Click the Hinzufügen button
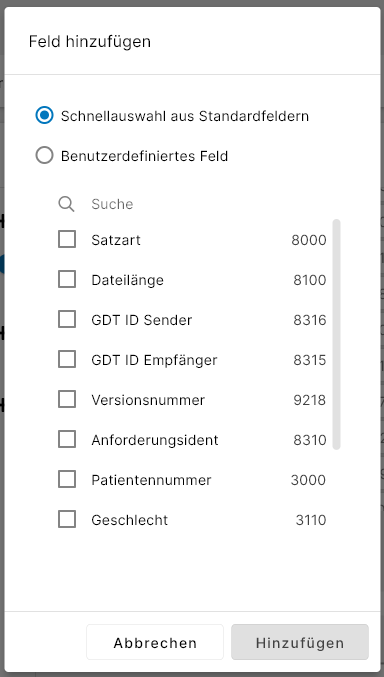384x677 pixels. 300,642
